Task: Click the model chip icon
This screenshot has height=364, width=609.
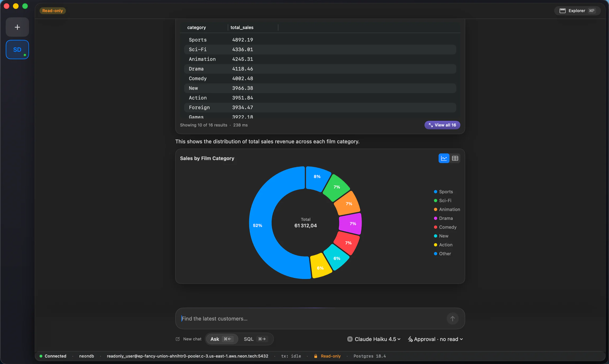Action: [350, 339]
